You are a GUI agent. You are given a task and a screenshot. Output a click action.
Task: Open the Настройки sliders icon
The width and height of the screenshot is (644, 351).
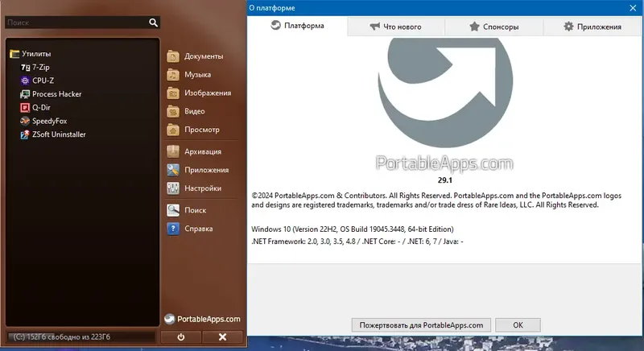click(x=173, y=188)
